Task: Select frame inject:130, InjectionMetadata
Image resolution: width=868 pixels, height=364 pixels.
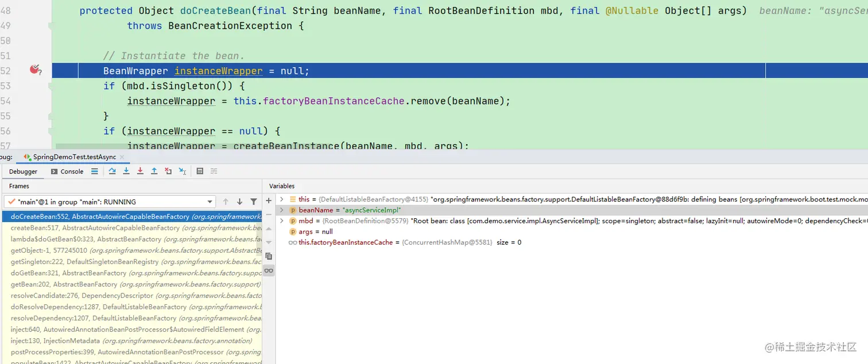Action: pyautogui.click(x=131, y=340)
